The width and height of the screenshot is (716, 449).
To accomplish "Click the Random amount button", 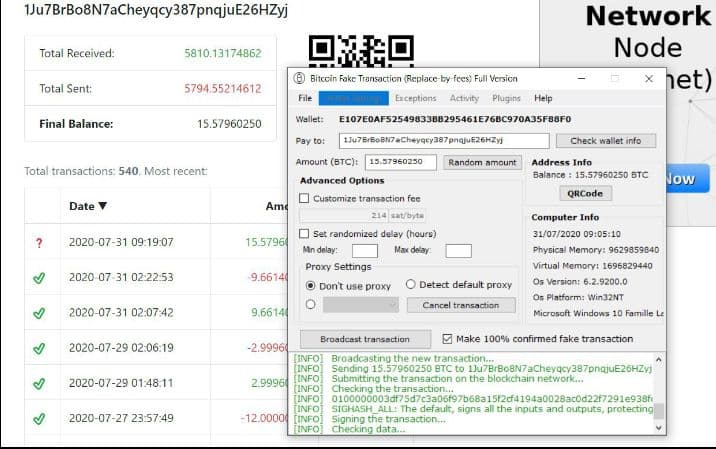I will pyautogui.click(x=483, y=162).
